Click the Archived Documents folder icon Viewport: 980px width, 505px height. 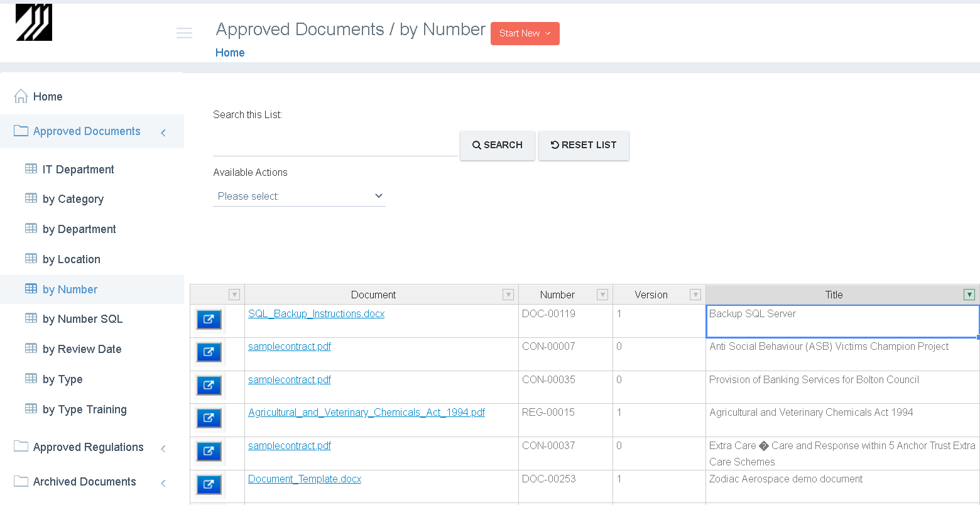tap(21, 481)
